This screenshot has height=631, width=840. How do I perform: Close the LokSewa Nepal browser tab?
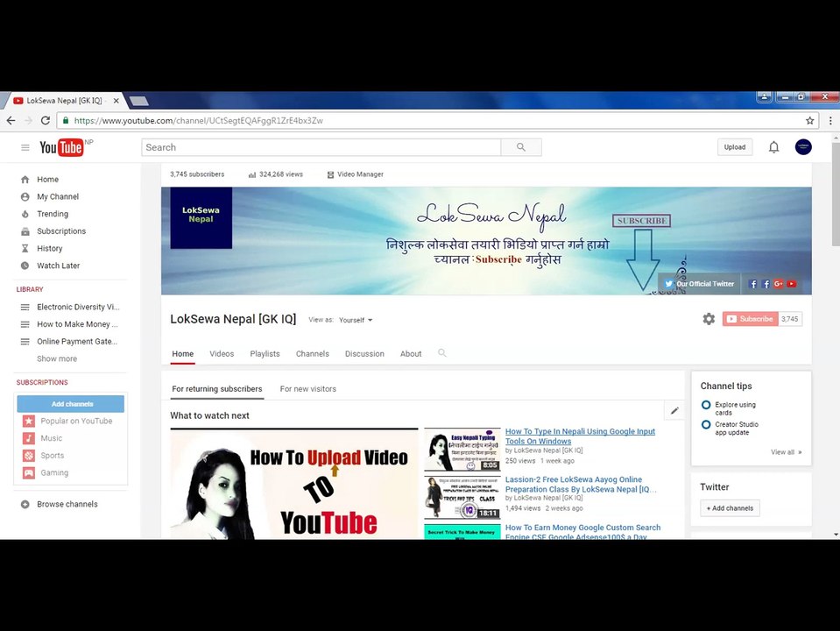click(x=116, y=100)
